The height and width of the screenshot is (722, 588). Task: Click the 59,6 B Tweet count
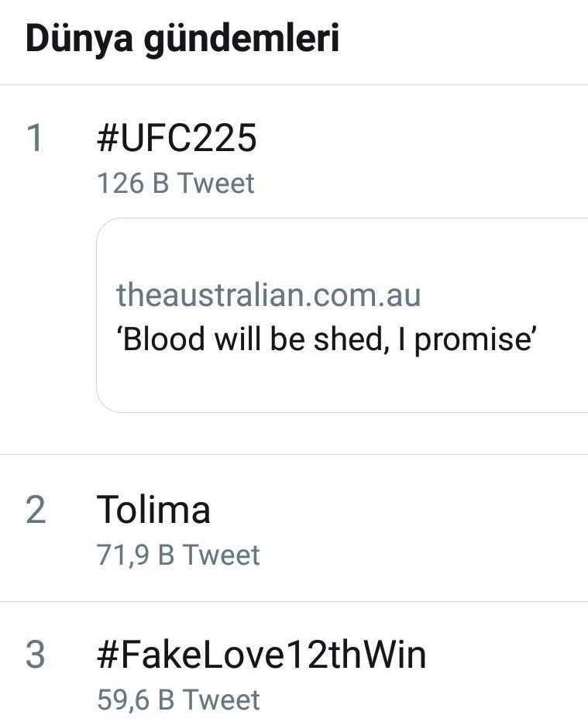click(178, 700)
